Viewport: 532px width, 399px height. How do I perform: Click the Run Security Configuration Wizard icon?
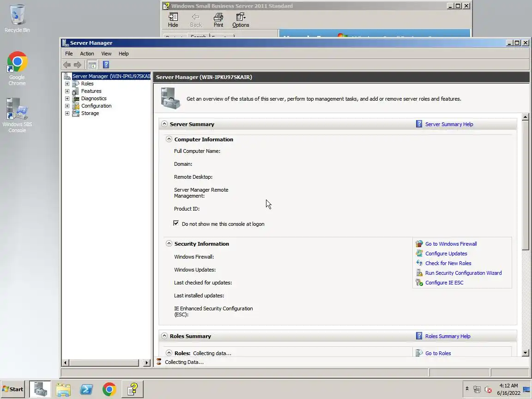(x=419, y=273)
